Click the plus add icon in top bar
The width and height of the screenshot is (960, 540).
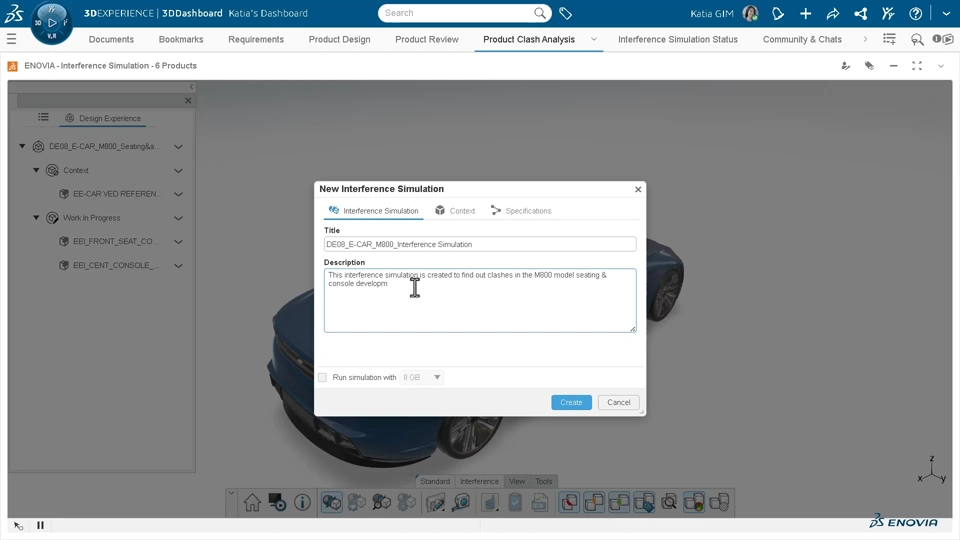pos(805,13)
